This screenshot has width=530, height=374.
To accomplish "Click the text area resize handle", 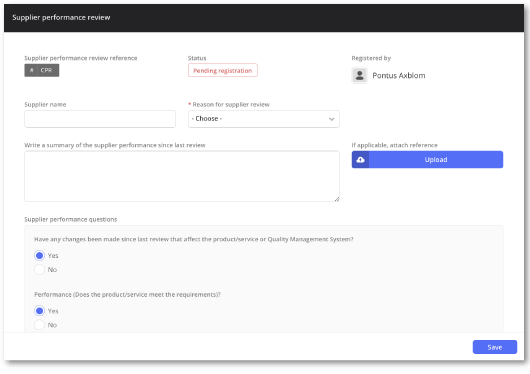I will (337, 199).
